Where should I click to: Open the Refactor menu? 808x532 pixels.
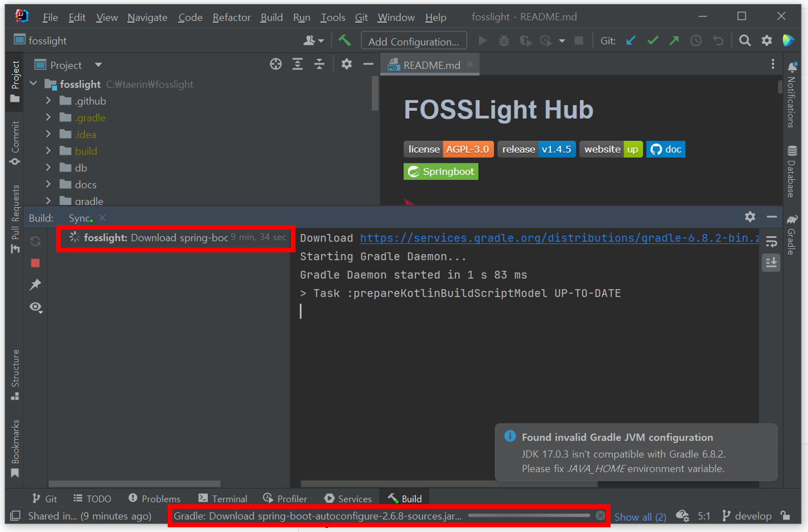click(231, 17)
